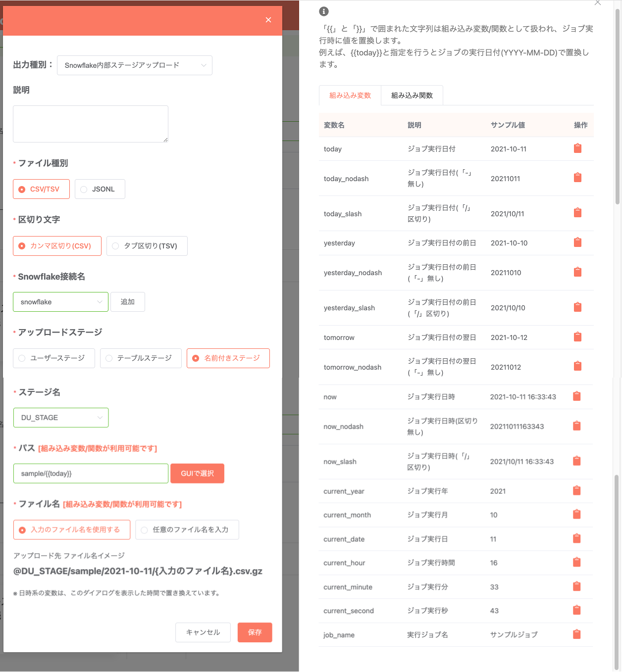Close the output settings dialog
Viewport: 622px width, 672px height.
[268, 20]
